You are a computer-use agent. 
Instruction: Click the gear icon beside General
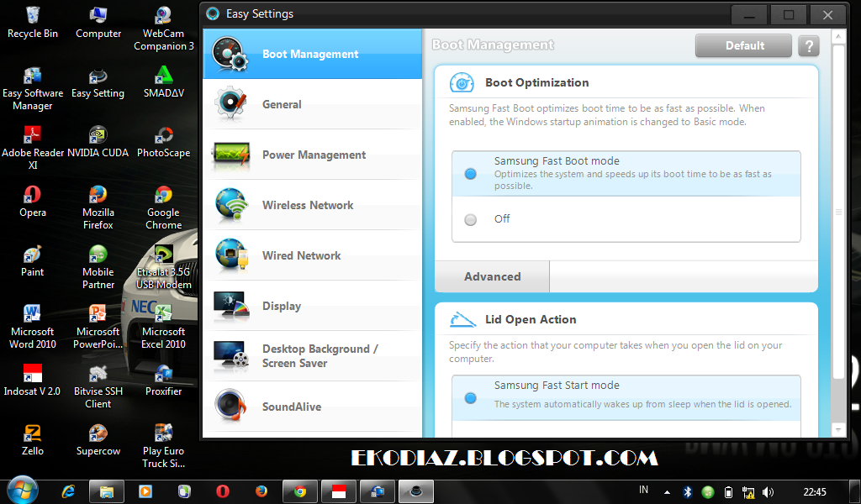coord(230,103)
